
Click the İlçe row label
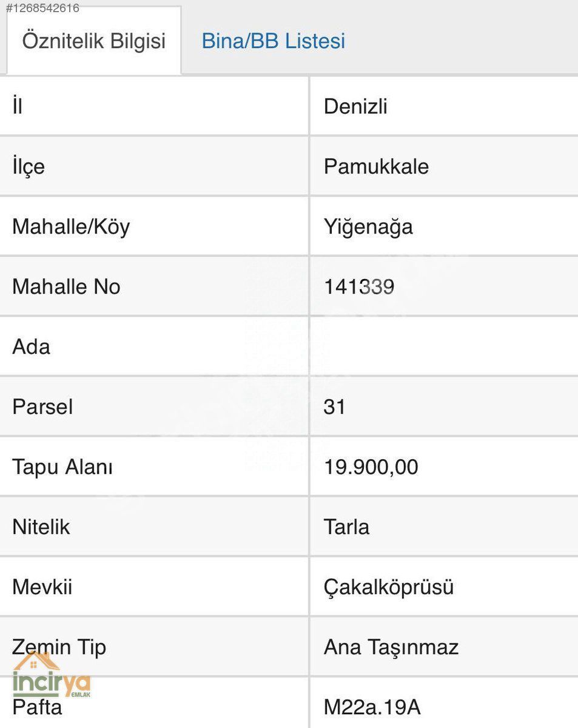coord(29,167)
